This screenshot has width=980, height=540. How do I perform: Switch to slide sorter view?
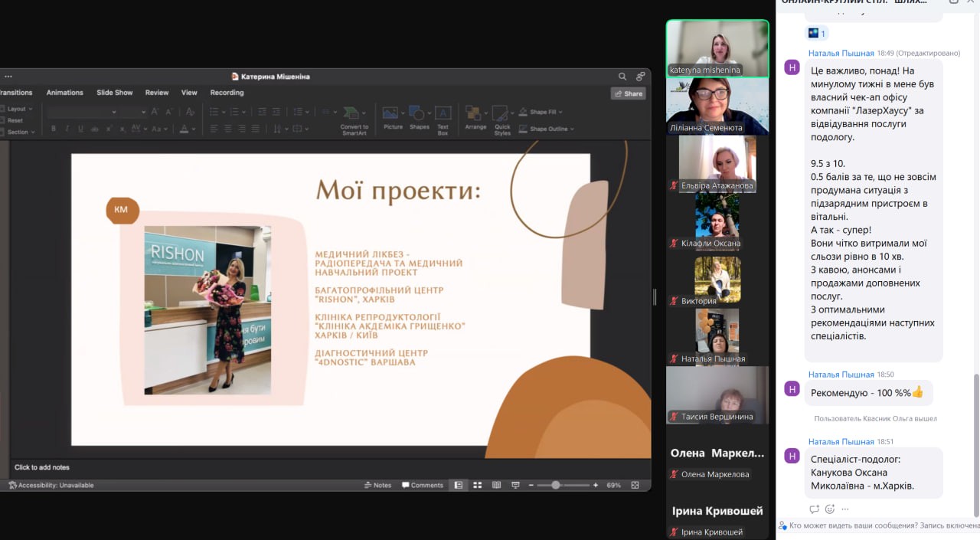[x=478, y=485]
